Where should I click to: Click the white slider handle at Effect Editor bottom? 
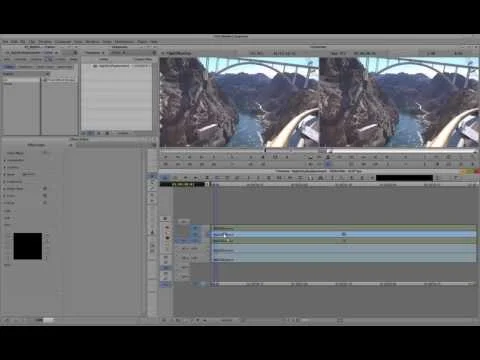[49, 320]
